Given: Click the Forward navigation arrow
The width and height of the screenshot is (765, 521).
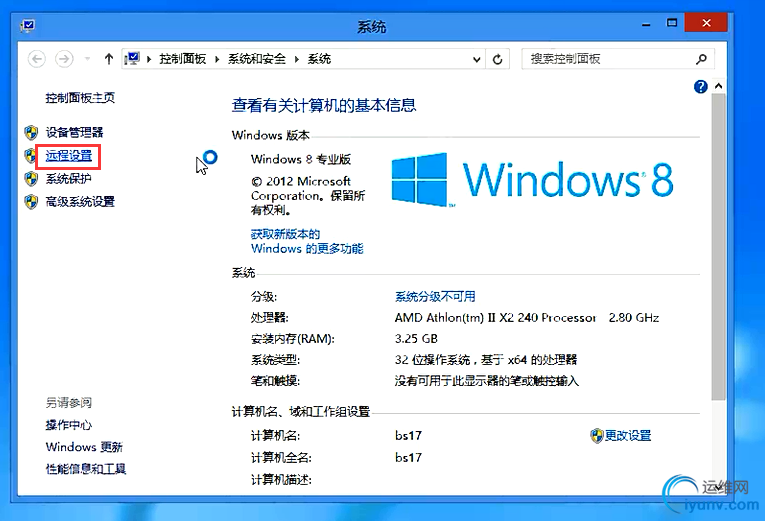Looking at the screenshot, I should point(64,59).
